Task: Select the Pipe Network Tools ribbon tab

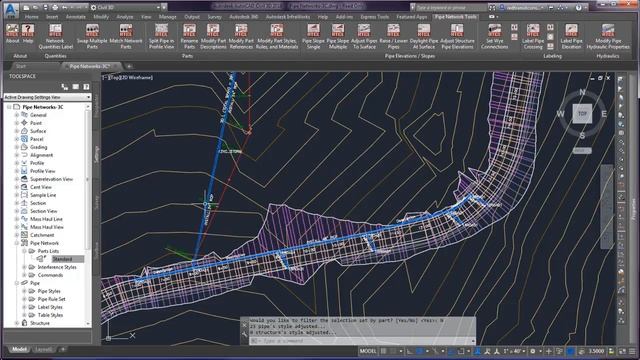Action: click(x=456, y=17)
